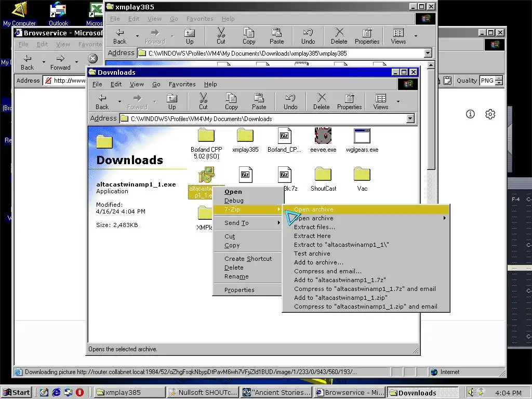Choose Compress and email... entry
The width and height of the screenshot is (532, 399).
coord(366,271)
